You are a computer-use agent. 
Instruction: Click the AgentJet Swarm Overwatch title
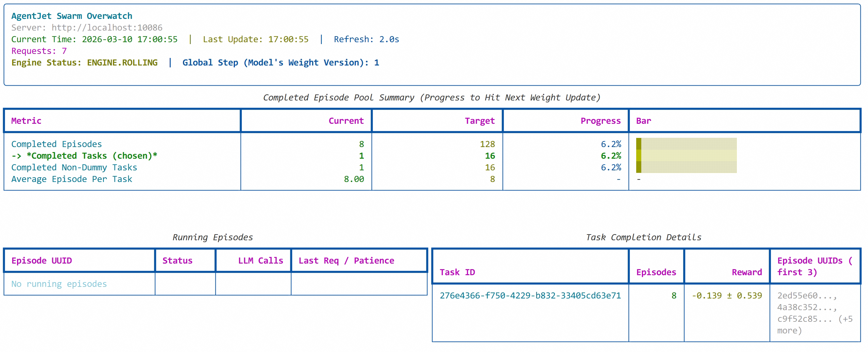coord(71,16)
